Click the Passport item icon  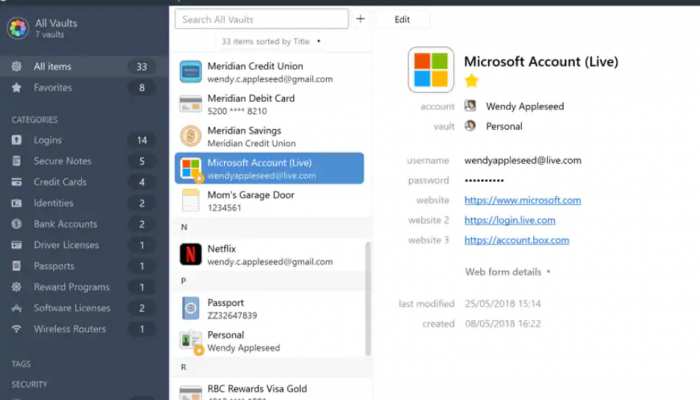[x=191, y=308]
